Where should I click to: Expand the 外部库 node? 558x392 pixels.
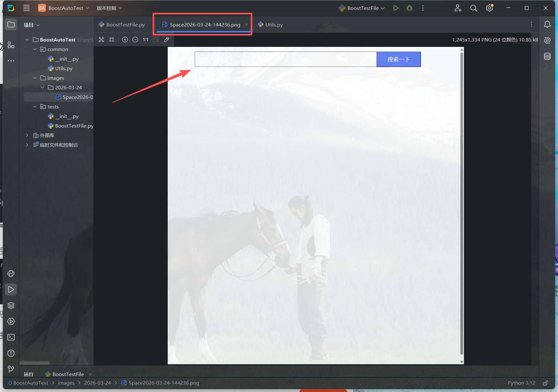27,135
